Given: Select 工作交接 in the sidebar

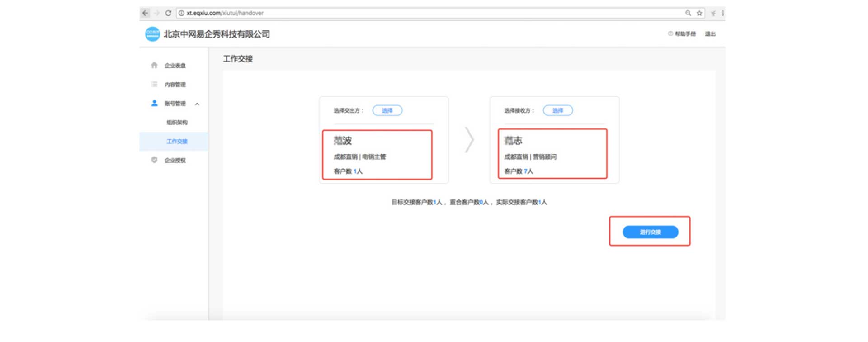Looking at the screenshot, I should pyautogui.click(x=177, y=142).
